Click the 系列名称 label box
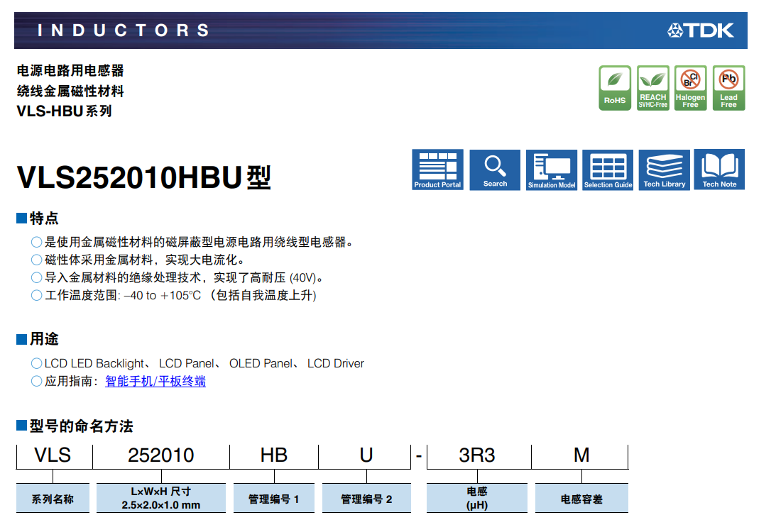Viewport: 776px width, 532px height. 53,499
